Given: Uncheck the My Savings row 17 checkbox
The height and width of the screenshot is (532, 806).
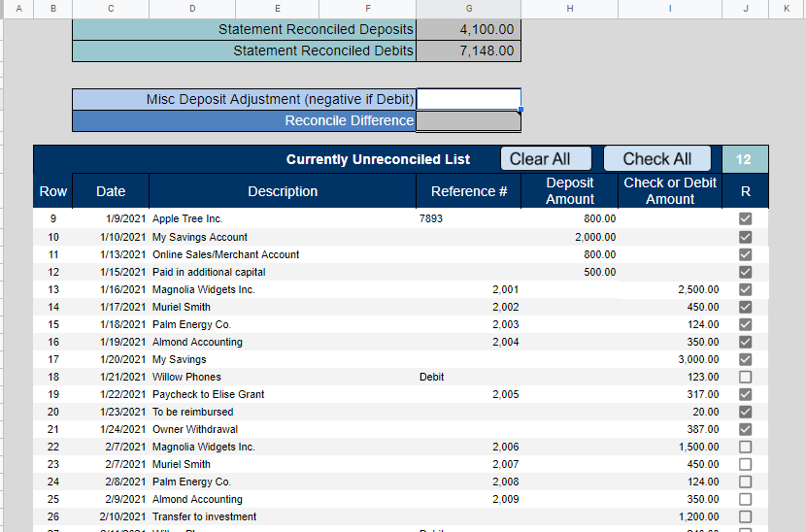Looking at the screenshot, I should click(745, 359).
